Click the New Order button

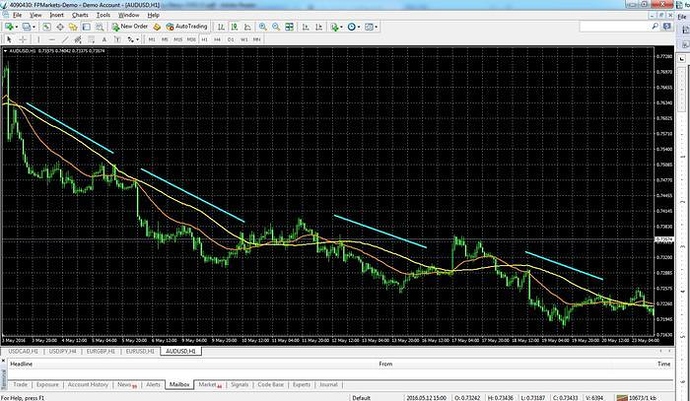click(130, 27)
